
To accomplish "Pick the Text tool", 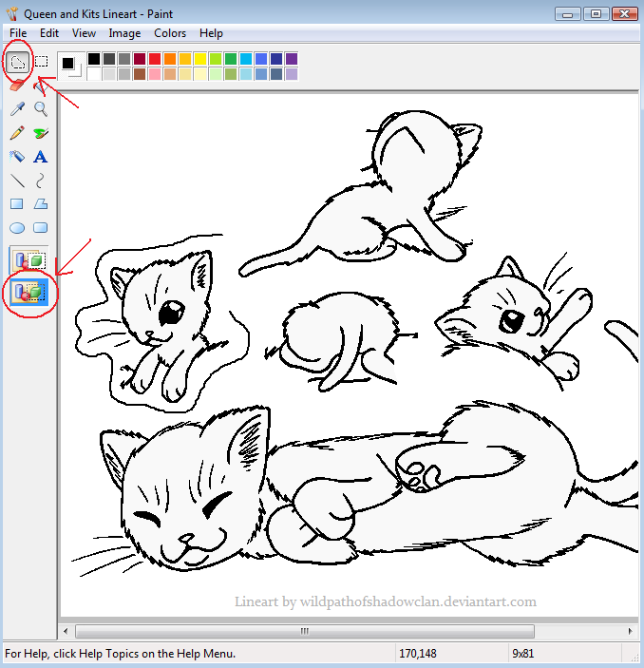I will [x=41, y=157].
